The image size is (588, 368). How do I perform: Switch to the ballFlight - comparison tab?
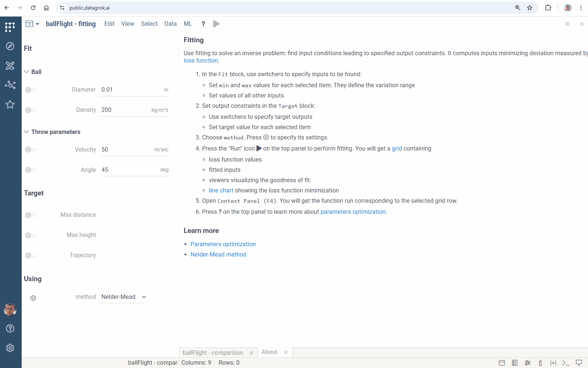(213, 353)
